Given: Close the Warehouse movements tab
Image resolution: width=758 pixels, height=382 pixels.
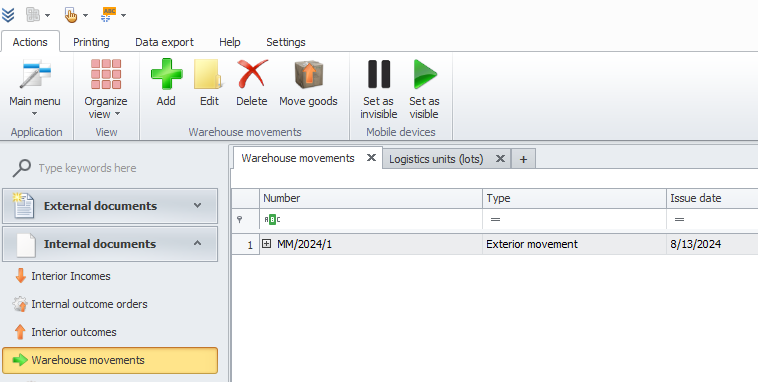Looking at the screenshot, I should 371,158.
